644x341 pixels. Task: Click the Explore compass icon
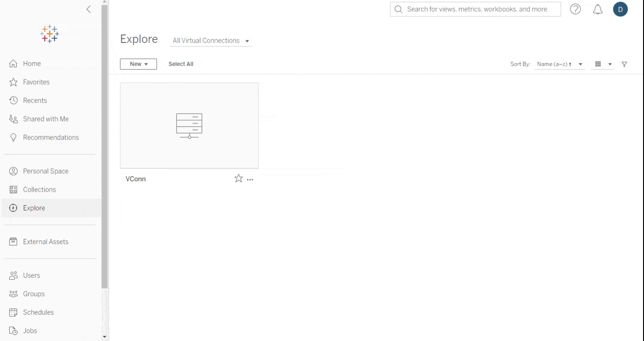pos(13,208)
